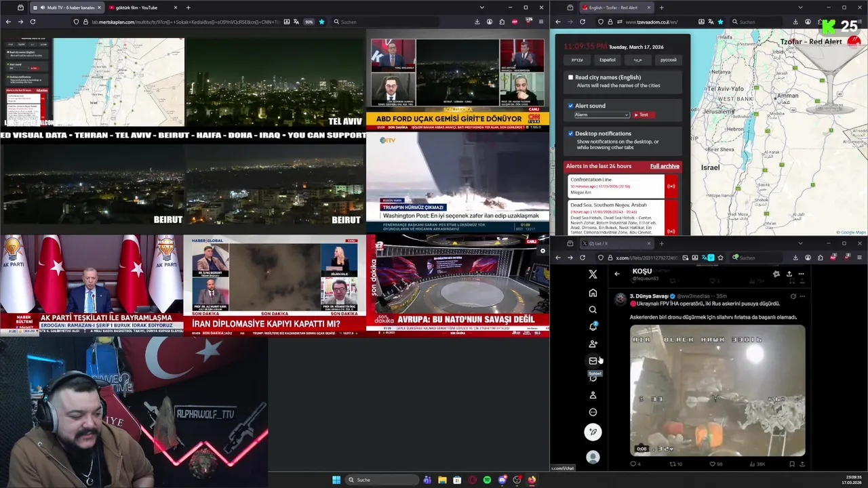Bookmark the 3. Dünya Savaşı tweet
Viewport: 868px width, 488px height.
[791, 464]
